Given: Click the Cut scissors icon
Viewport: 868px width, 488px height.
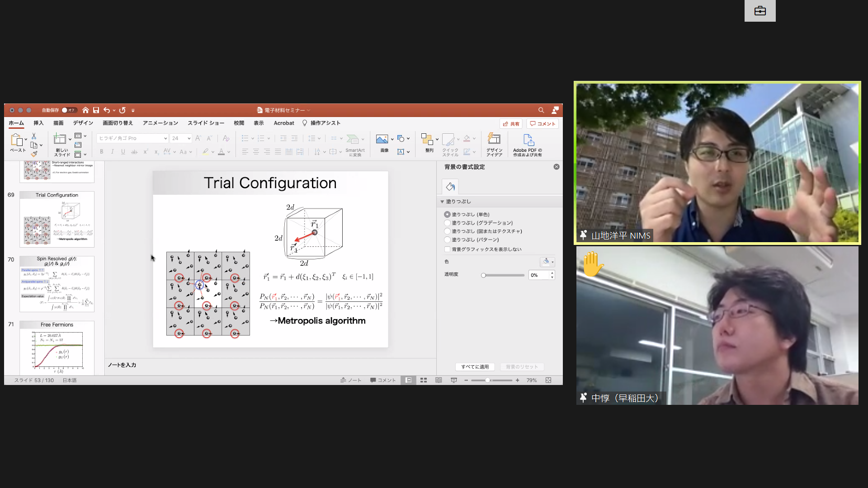Looking at the screenshot, I should 34,136.
